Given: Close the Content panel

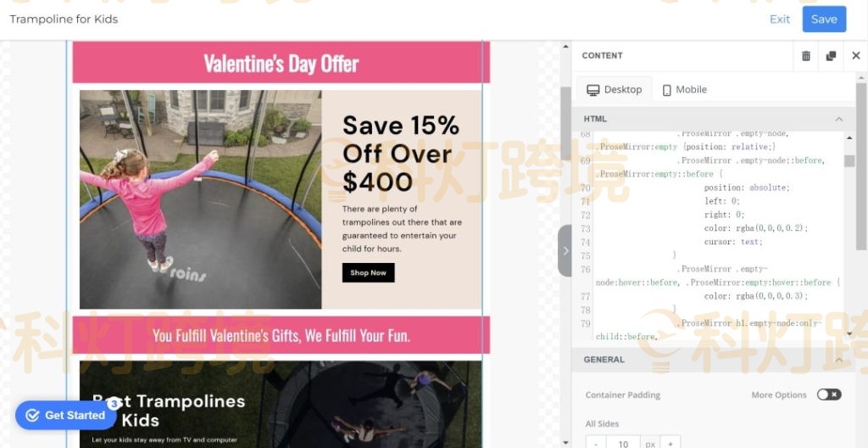Looking at the screenshot, I should 856,55.
